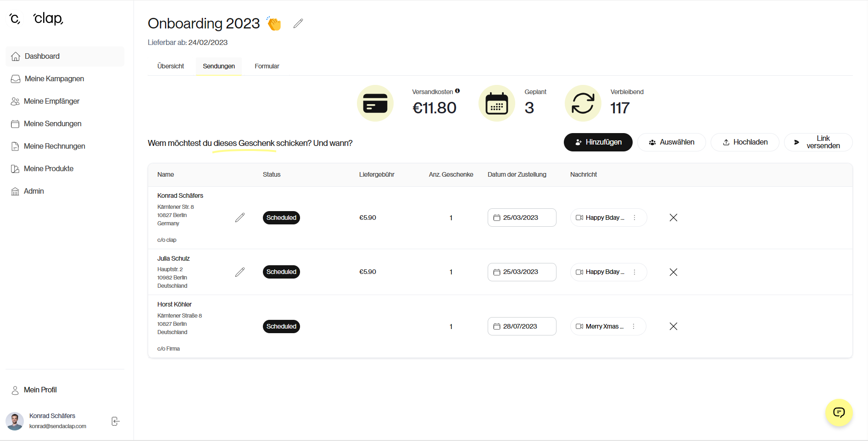Open Meine Rechnungen from sidebar
The height and width of the screenshot is (441, 868).
(x=54, y=146)
